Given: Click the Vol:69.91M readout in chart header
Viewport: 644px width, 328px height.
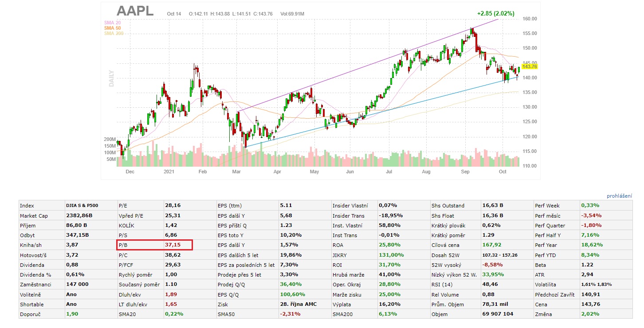Looking at the screenshot, I should coord(292,14).
